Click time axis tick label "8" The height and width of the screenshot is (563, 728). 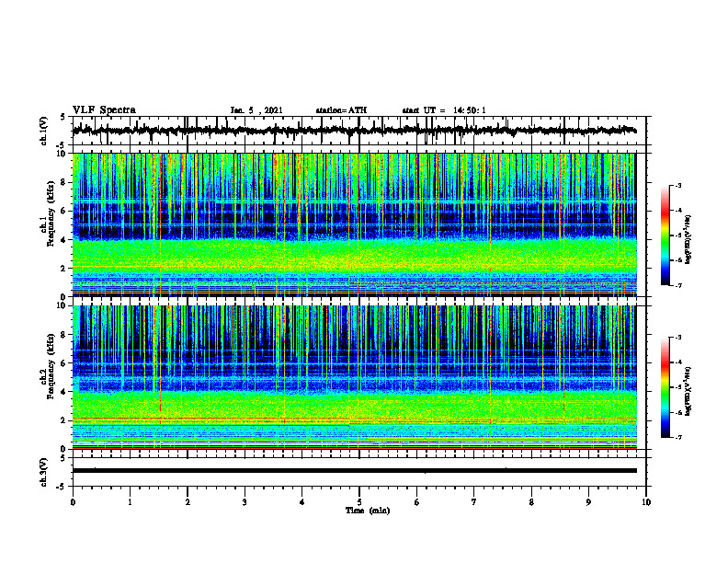click(531, 502)
